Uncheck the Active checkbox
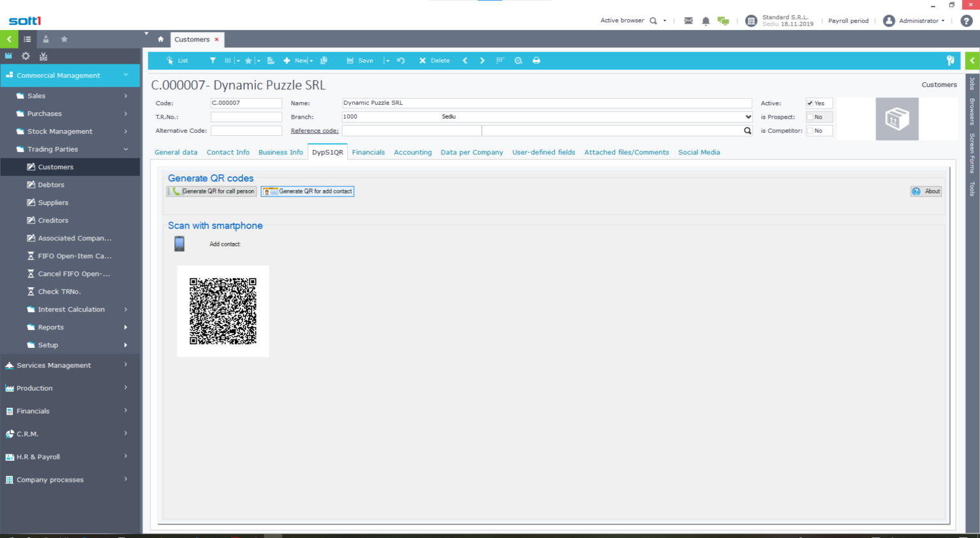Image resolution: width=980 pixels, height=538 pixels. point(810,103)
